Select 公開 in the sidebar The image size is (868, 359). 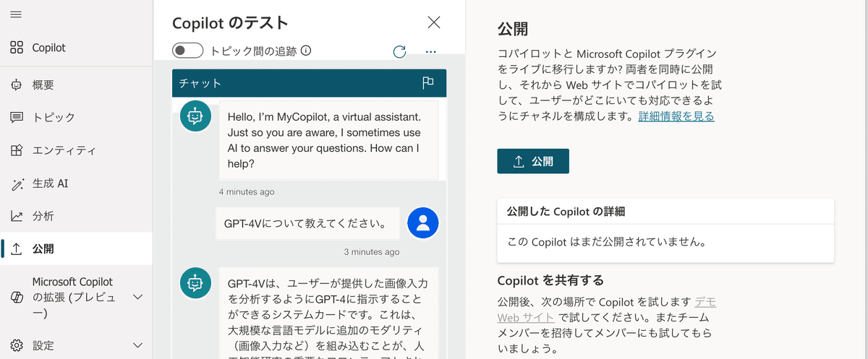(76, 248)
